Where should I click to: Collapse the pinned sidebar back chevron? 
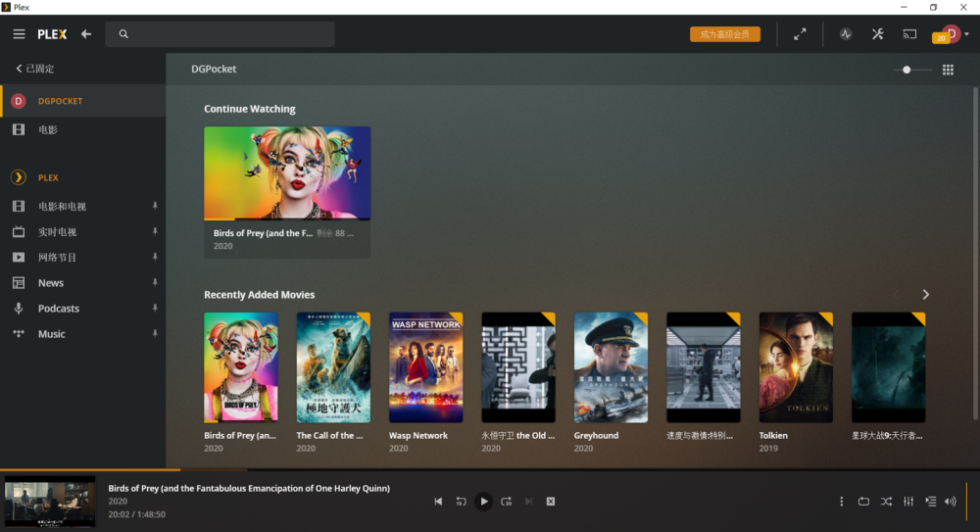[x=19, y=69]
